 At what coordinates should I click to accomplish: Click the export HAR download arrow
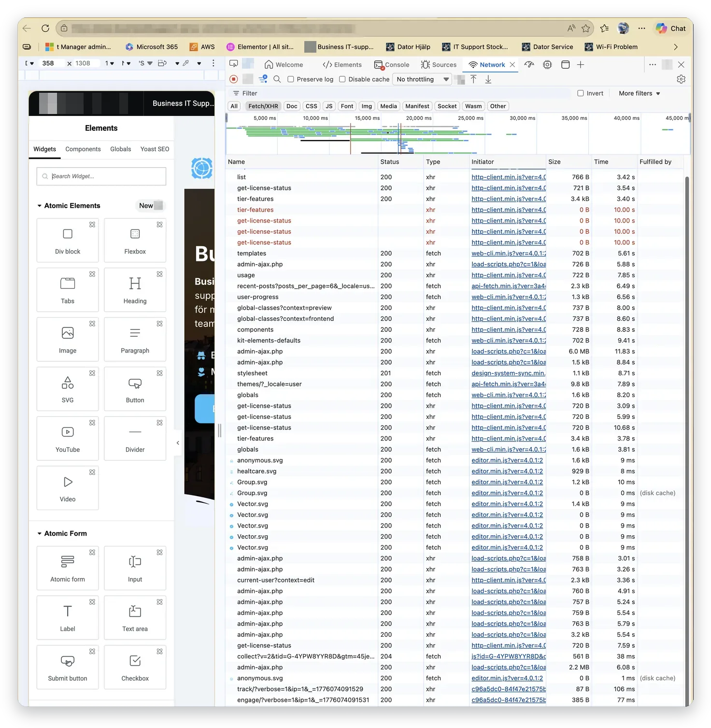[x=488, y=79]
